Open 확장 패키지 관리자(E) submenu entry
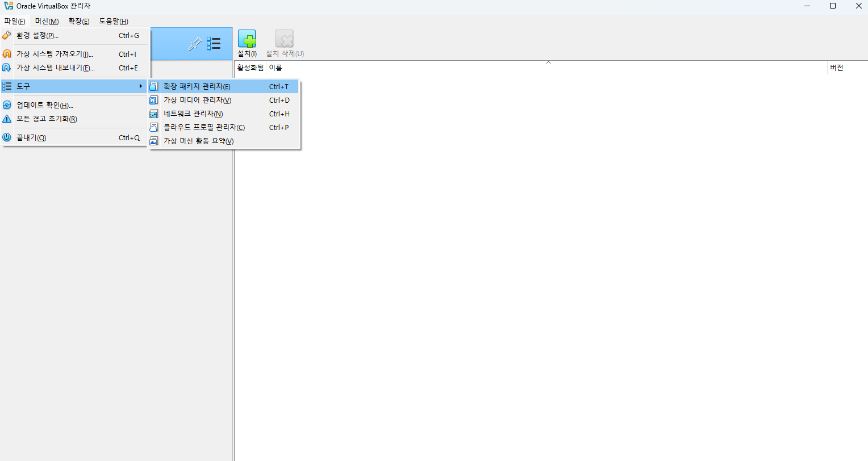 tap(224, 86)
